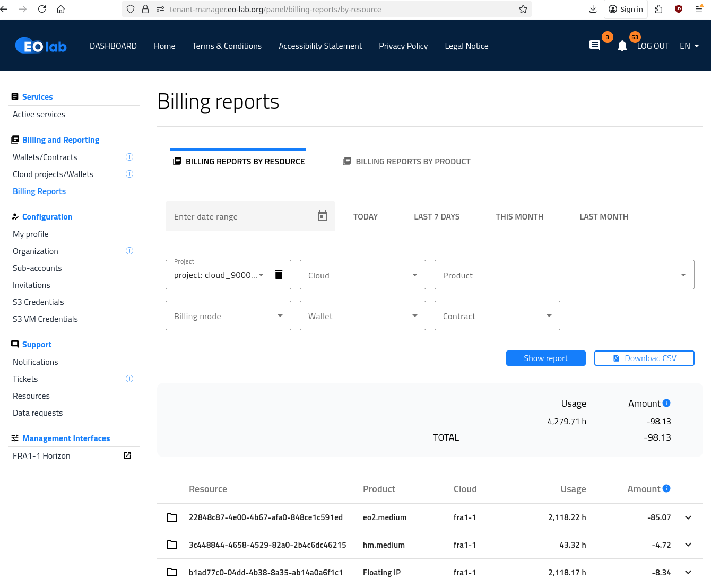Expand the eo2.medium resource row

[x=688, y=517]
